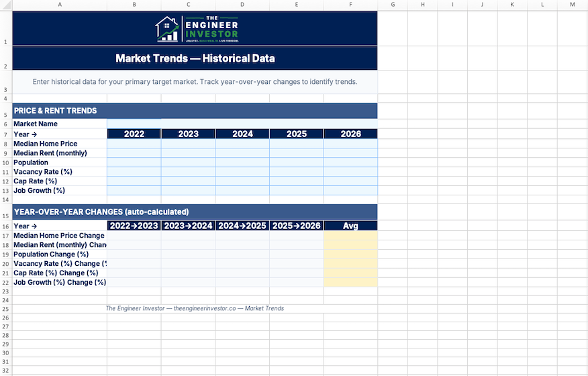Click the 2026 year header cell
The width and height of the screenshot is (588, 376).
(350, 134)
